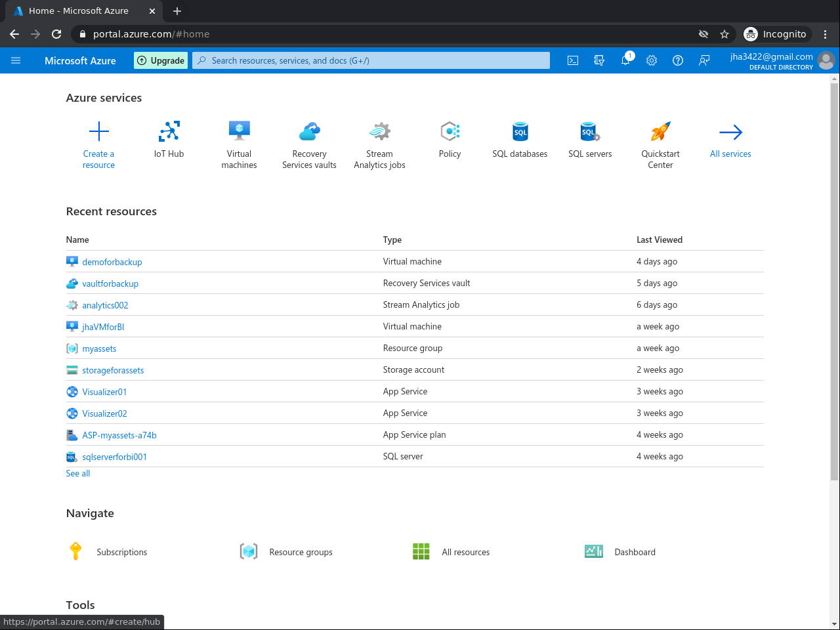Open the Chrome three-dot menu
The width and height of the screenshot is (840, 630).
(x=826, y=34)
